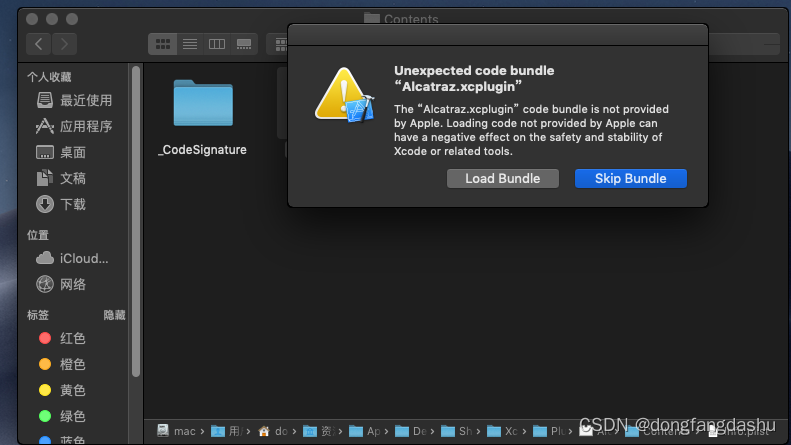The height and width of the screenshot is (445, 791).
Task: Click the Contents title folder icon
Action: (372, 19)
